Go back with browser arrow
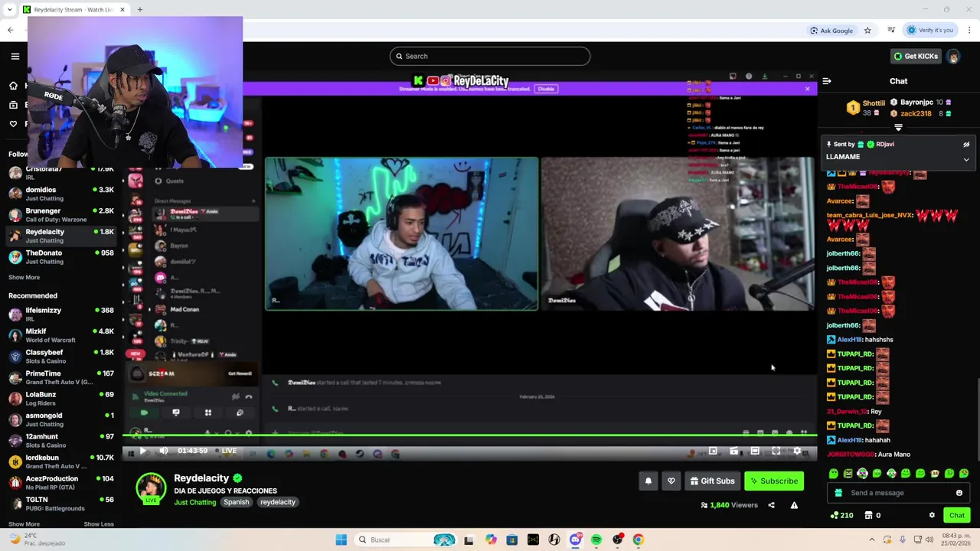The image size is (980, 551). (10, 31)
